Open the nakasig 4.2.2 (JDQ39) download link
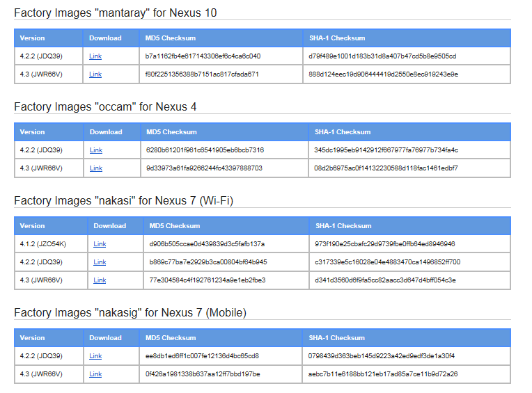Viewport: 532px width, 393px height. [x=95, y=356]
